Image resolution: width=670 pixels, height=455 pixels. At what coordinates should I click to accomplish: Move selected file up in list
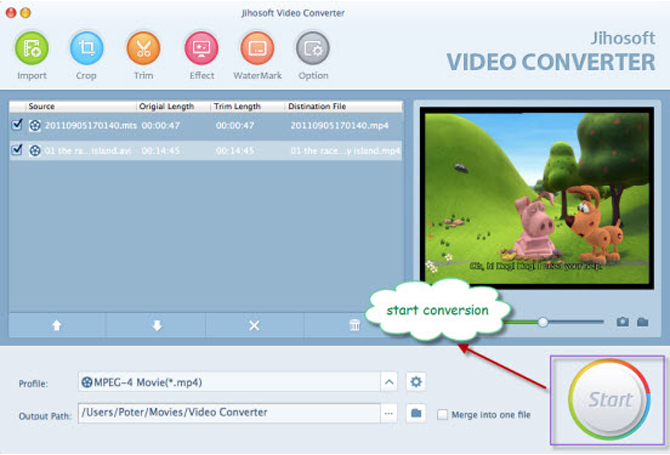pos(56,325)
